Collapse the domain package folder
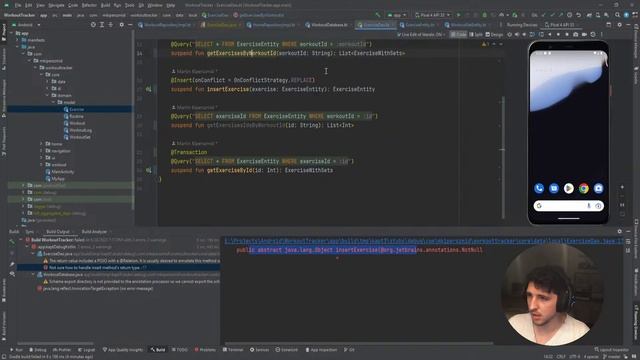640x360 pixels. coord(47,95)
